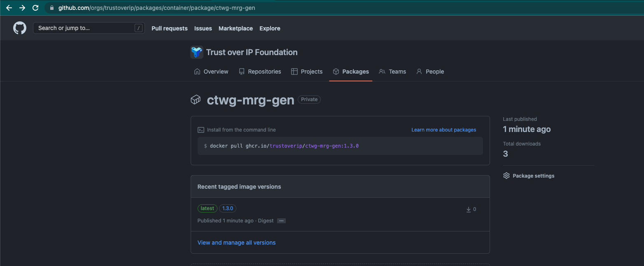Go forward in browser history
The height and width of the screenshot is (266, 644).
22,8
